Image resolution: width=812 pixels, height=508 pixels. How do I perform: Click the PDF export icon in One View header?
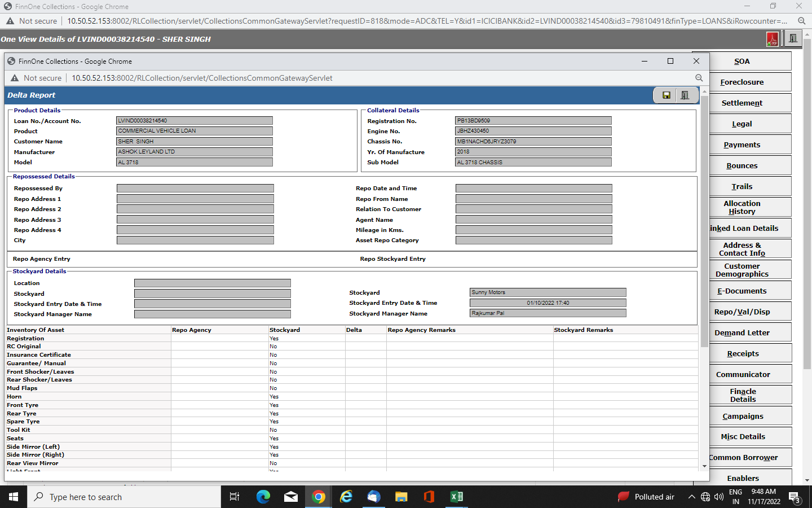(772, 39)
